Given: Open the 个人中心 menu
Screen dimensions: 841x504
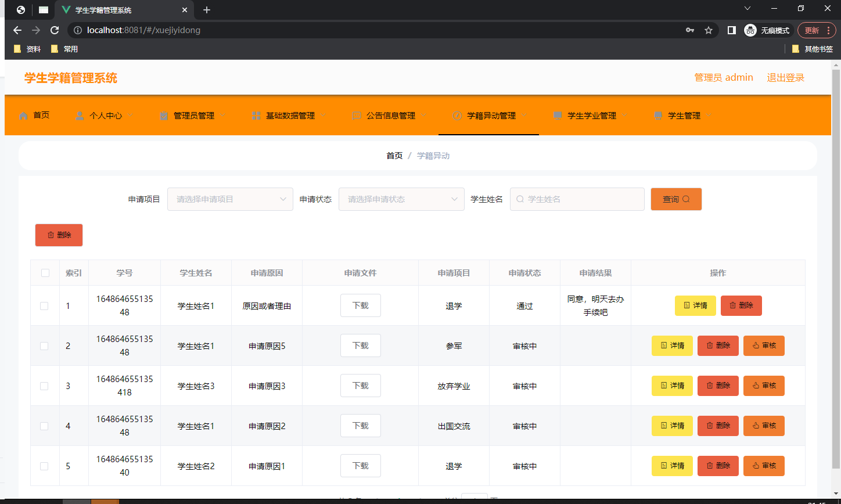Looking at the screenshot, I should pos(105,116).
